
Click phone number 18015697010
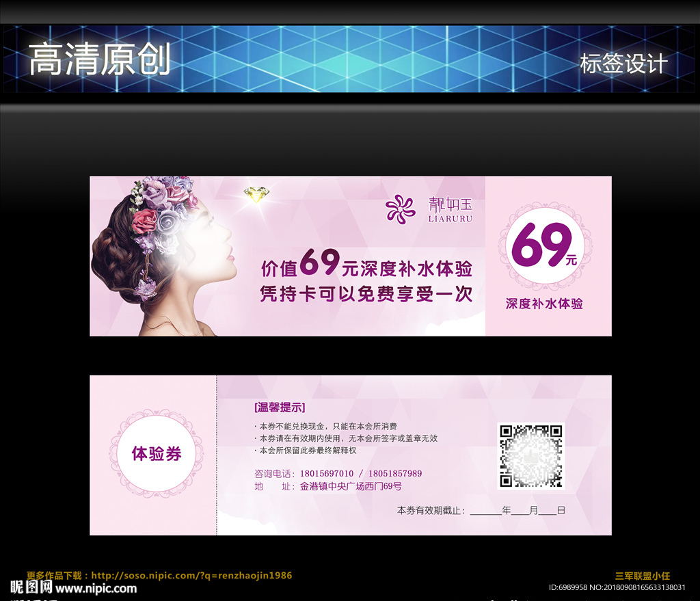tap(327, 473)
